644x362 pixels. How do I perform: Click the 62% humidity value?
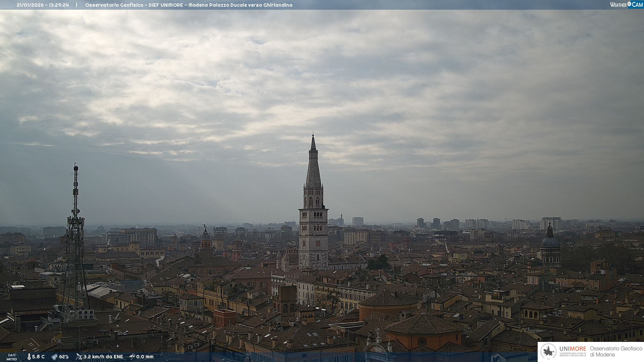pos(64,357)
